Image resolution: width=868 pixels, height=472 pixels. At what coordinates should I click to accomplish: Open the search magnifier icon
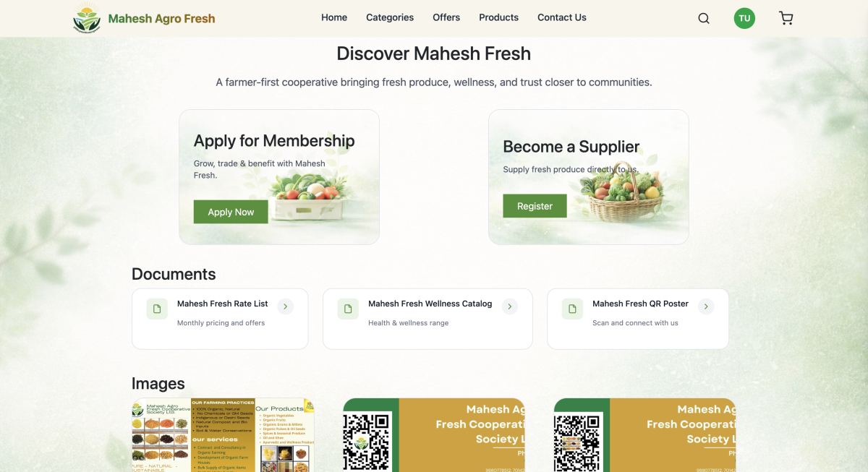tap(703, 18)
